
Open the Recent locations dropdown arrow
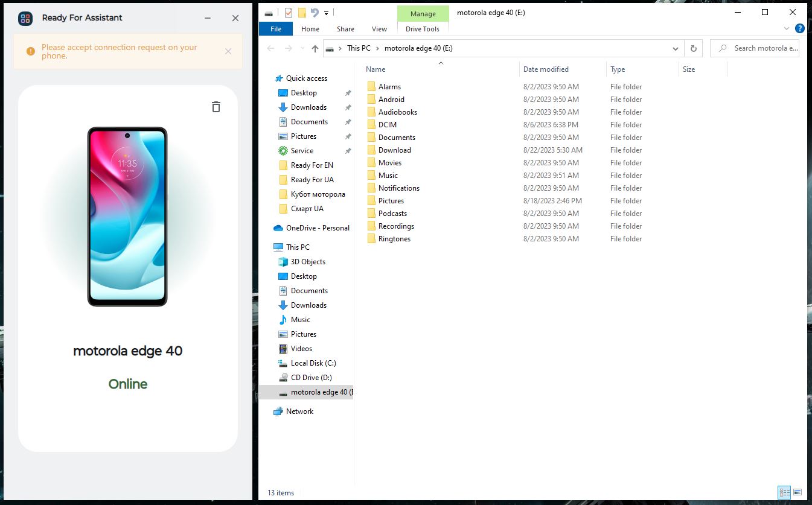(303, 48)
